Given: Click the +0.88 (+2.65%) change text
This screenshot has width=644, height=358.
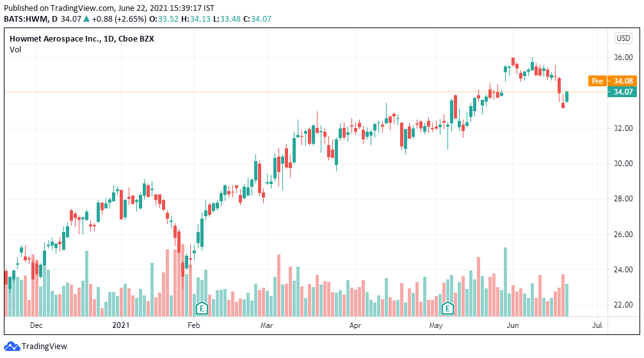Looking at the screenshot, I should (119, 19).
